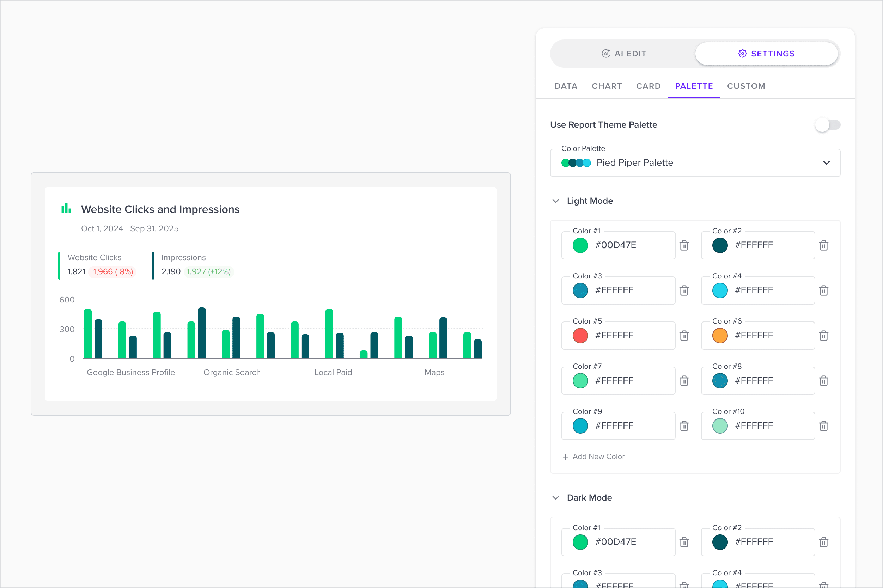The width and height of the screenshot is (883, 588).
Task: Open Light Mode Color #6 orange swatch
Action: (x=719, y=335)
